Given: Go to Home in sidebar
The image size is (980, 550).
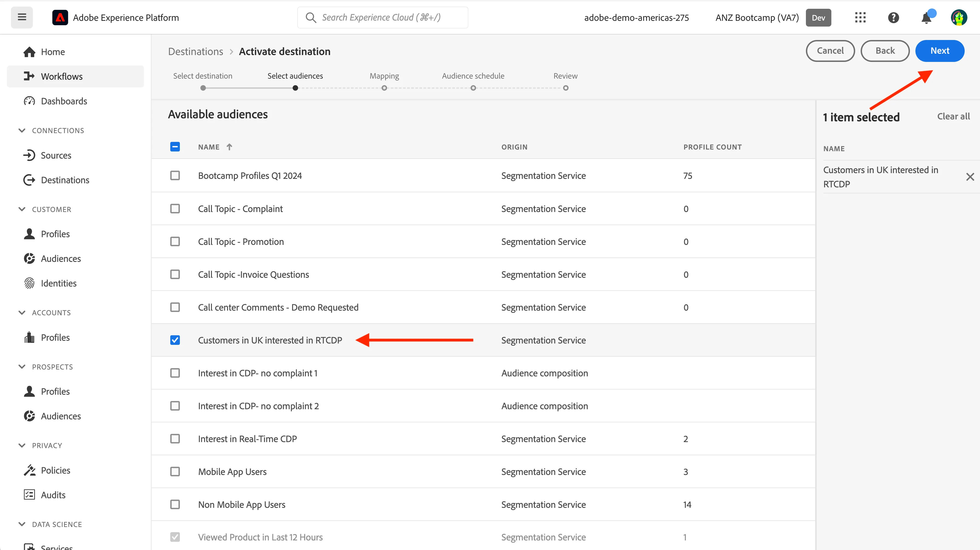Looking at the screenshot, I should 75,52.
